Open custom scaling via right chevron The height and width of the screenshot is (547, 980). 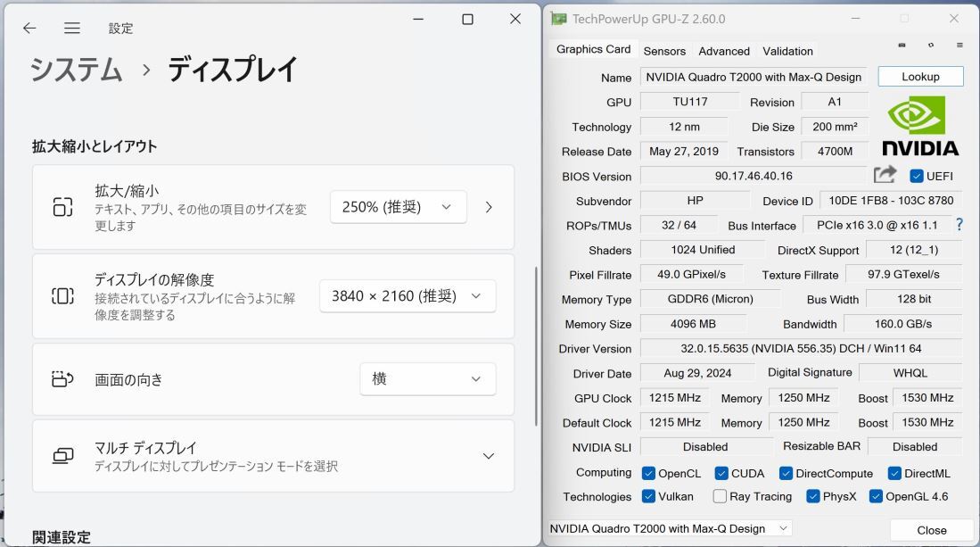[489, 207]
